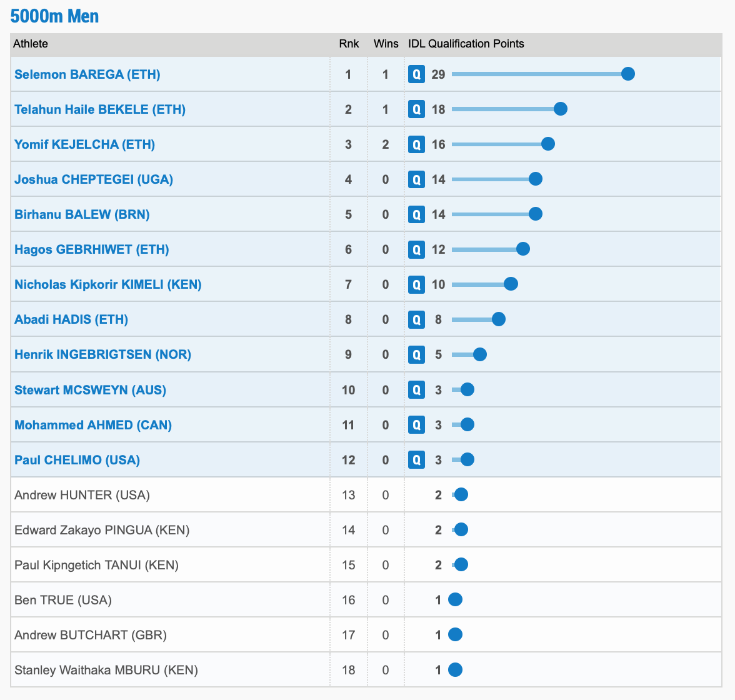
Task: Open Stewart MCSWEYN (AUS) link
Action: coord(90,390)
